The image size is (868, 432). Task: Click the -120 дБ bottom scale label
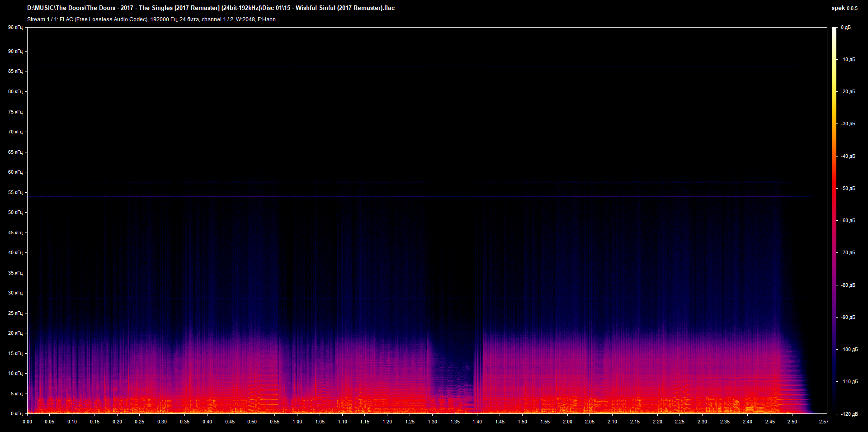(x=849, y=414)
